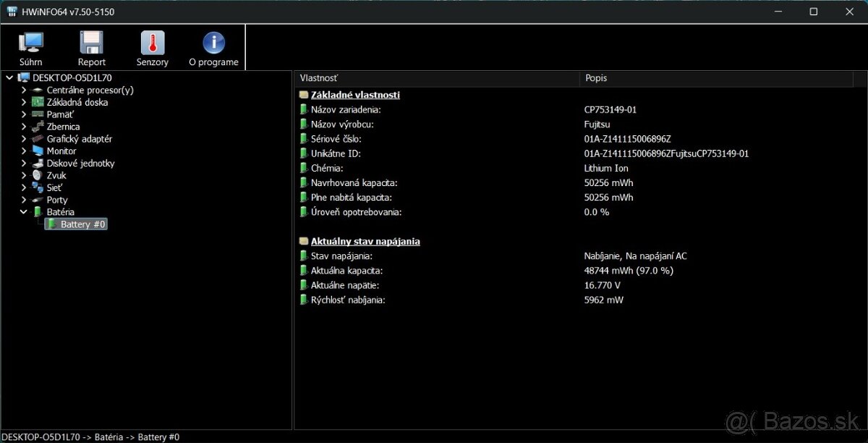
Task: Select Diskové jednotky drive icon item
Action: [x=38, y=164]
